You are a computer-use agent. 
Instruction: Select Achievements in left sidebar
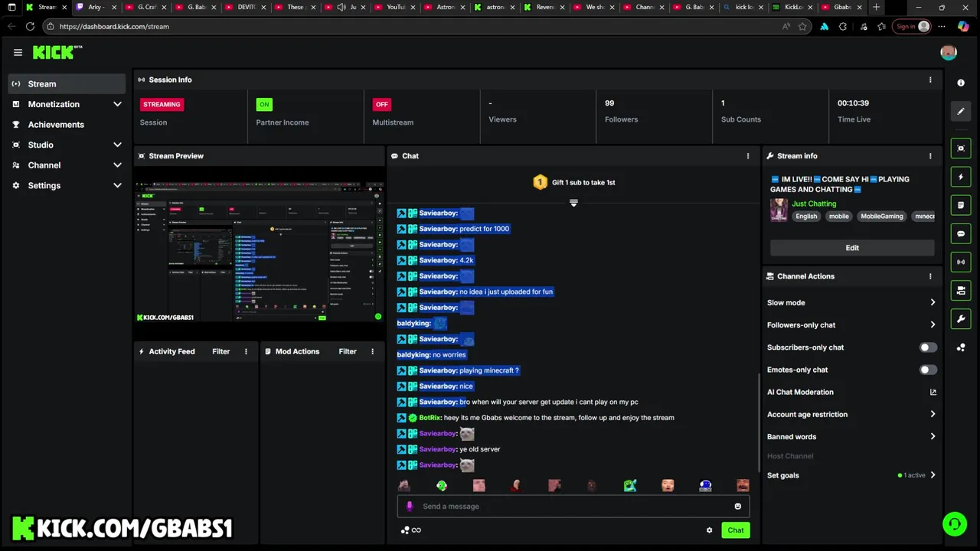click(x=67, y=125)
